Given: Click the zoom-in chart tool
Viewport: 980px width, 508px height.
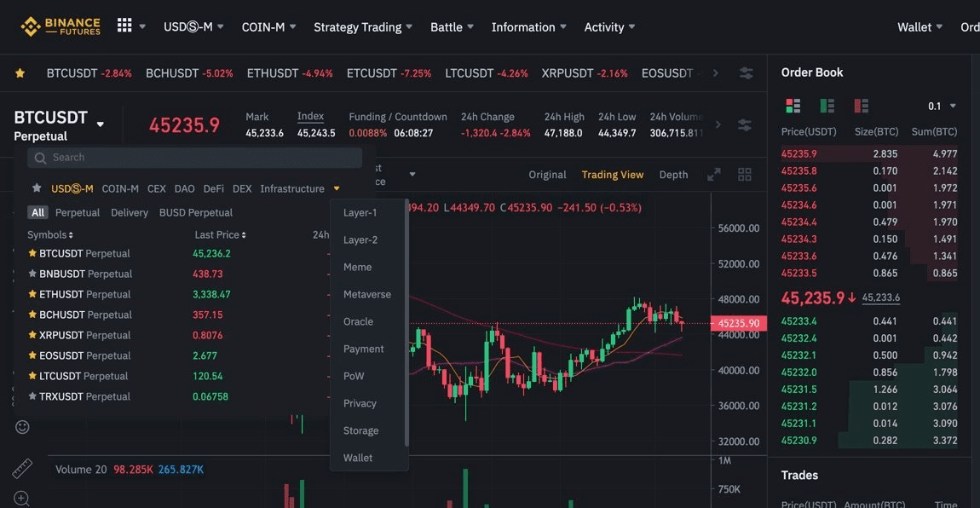Looking at the screenshot, I should [x=22, y=499].
